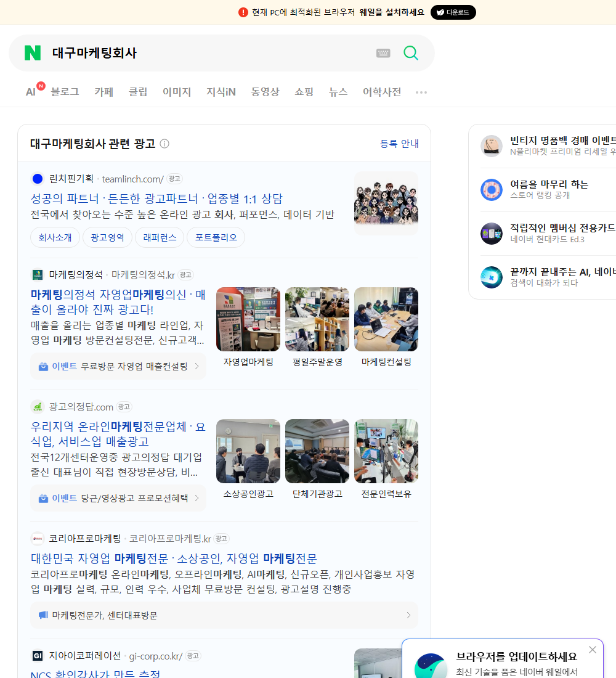Screen dimensions: 616x678
Task: Switch to the 동영상 tab
Action: click(265, 92)
